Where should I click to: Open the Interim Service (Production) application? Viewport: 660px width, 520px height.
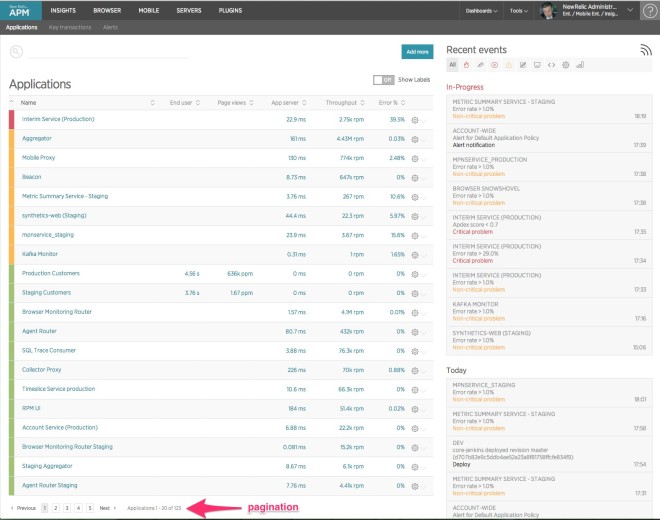pos(58,119)
